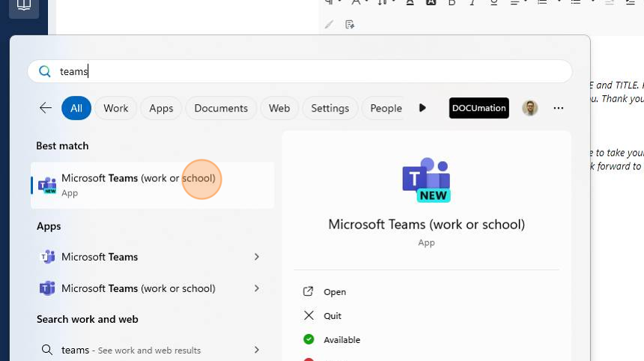Set status to Available
This screenshot has width=644, height=361.
click(341, 339)
